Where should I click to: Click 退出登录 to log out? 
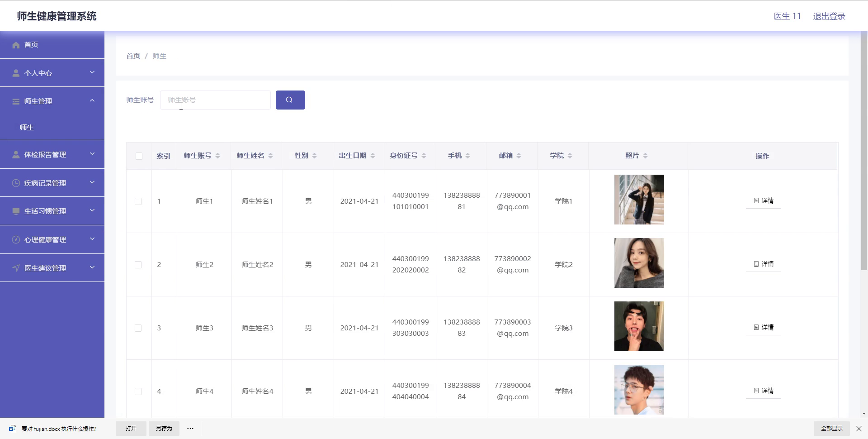(x=829, y=16)
